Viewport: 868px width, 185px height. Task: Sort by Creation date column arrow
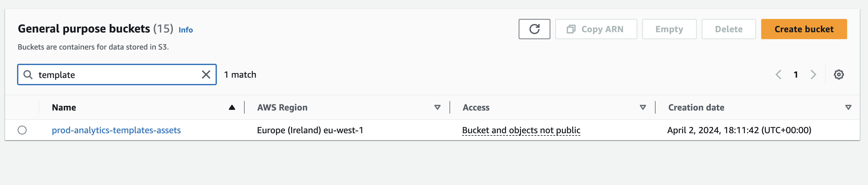point(848,108)
